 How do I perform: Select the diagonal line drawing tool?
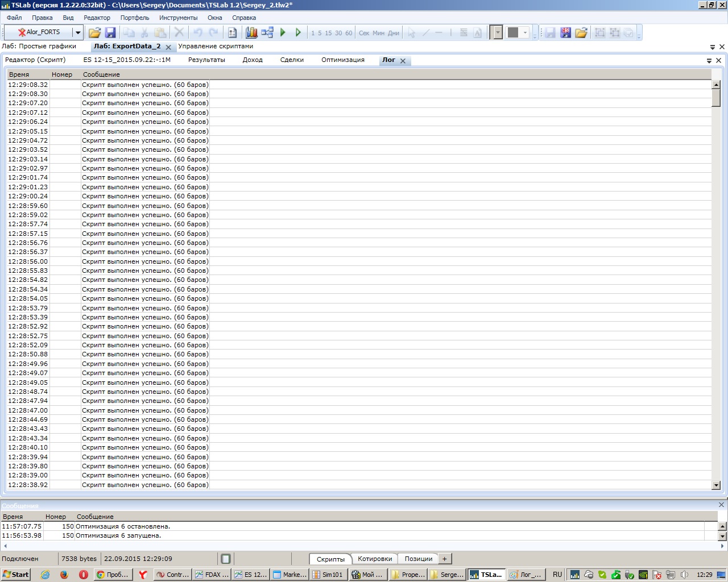(426, 32)
